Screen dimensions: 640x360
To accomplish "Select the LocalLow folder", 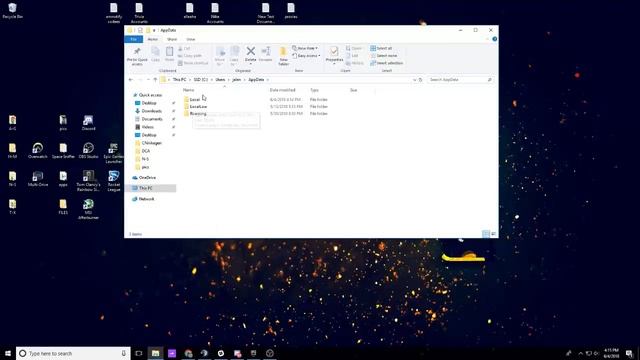I will click(x=198, y=107).
